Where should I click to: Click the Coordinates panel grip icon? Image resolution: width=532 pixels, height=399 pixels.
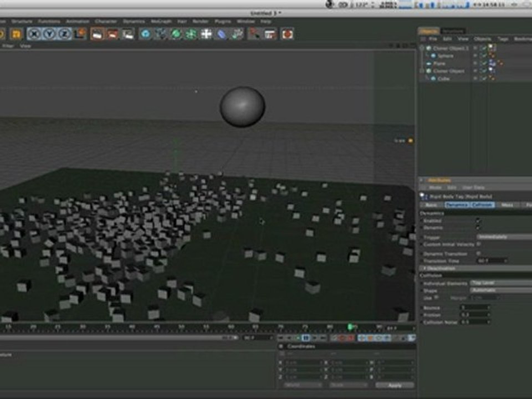pyautogui.click(x=282, y=346)
